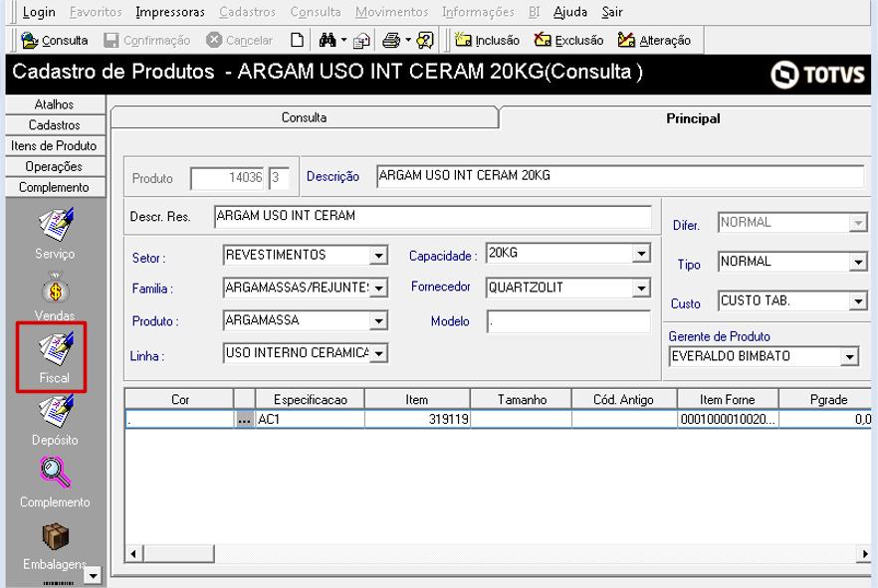Open the printer dropdown arrow
The image size is (878, 588).
click(x=408, y=40)
